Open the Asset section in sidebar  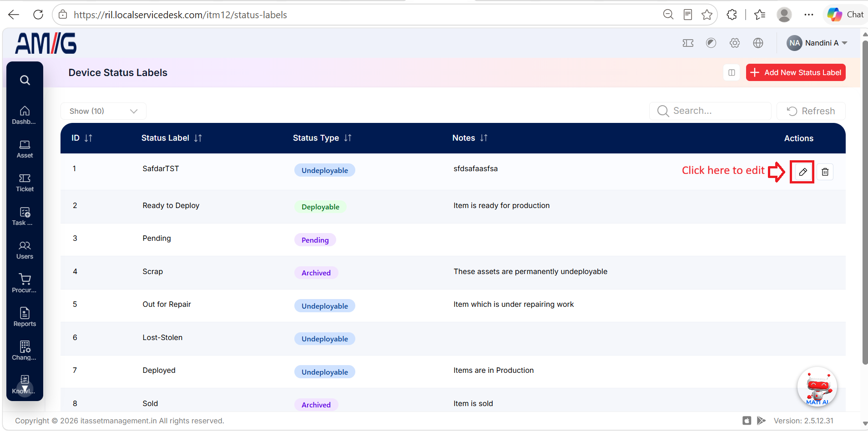tap(25, 149)
